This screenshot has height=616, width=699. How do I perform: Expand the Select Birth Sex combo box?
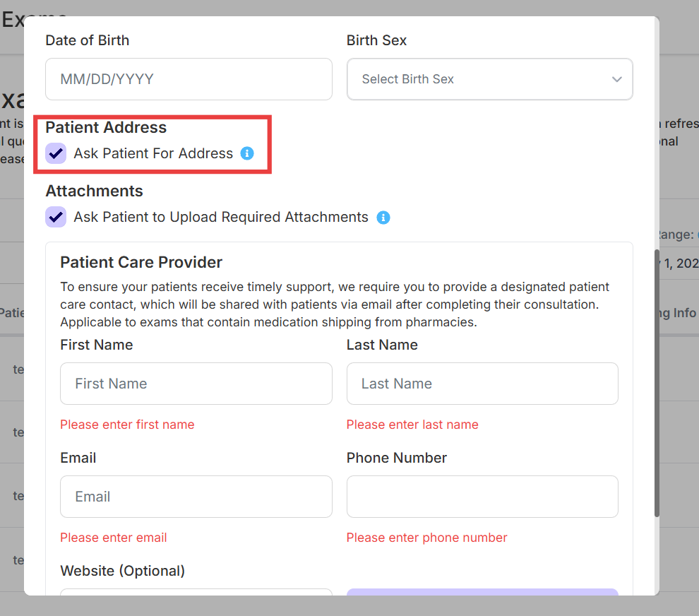[489, 79]
